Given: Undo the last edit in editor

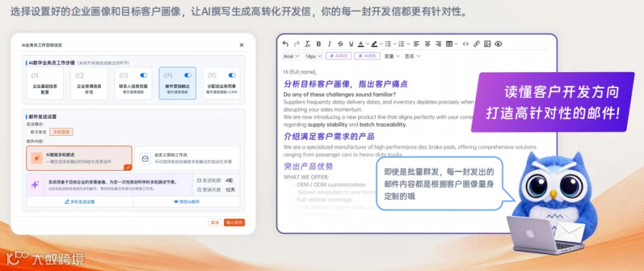Looking at the screenshot, I should click(x=286, y=44).
